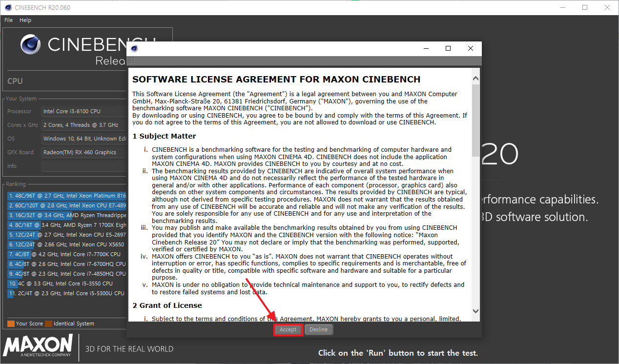Close the main Cinebench window

607,7
